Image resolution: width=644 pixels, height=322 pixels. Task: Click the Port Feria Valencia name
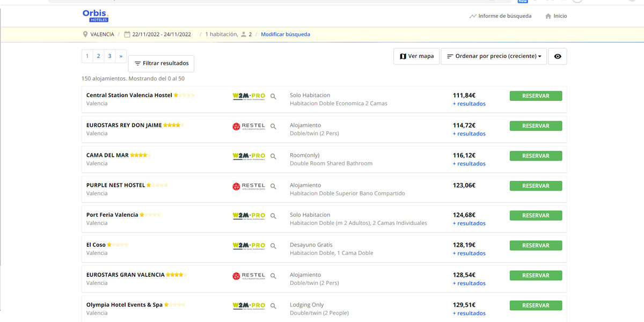tap(112, 215)
